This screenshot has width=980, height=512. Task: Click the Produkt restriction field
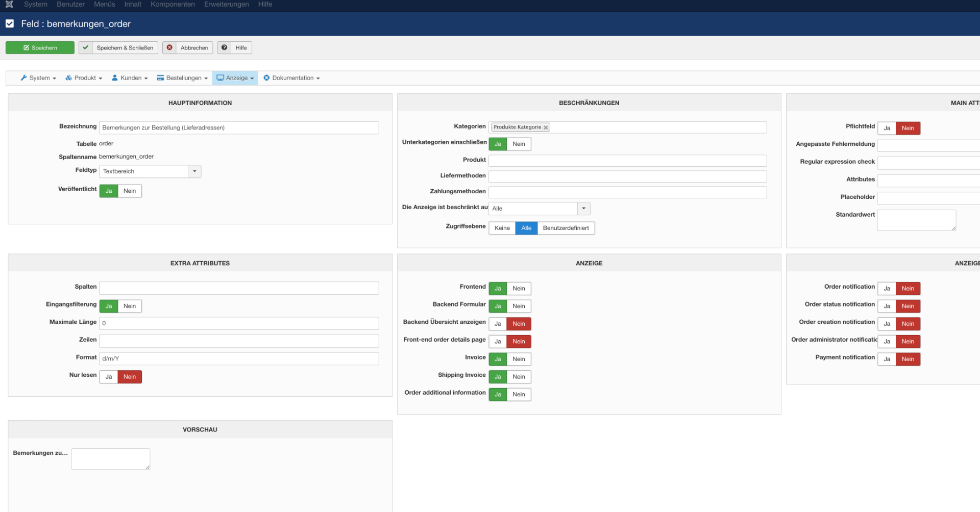click(x=628, y=161)
